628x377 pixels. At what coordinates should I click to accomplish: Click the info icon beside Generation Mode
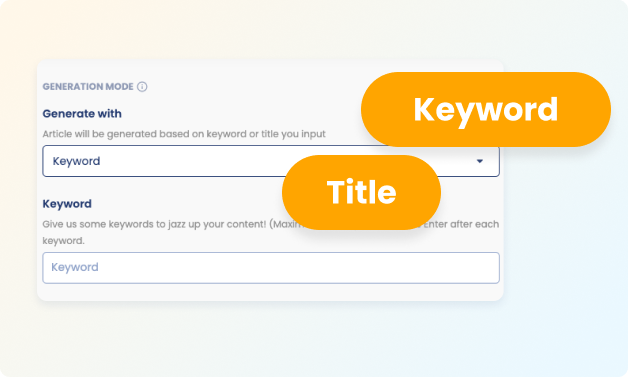142,87
